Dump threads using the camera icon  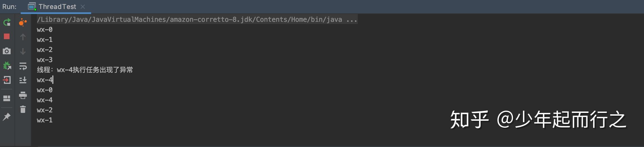(x=7, y=51)
